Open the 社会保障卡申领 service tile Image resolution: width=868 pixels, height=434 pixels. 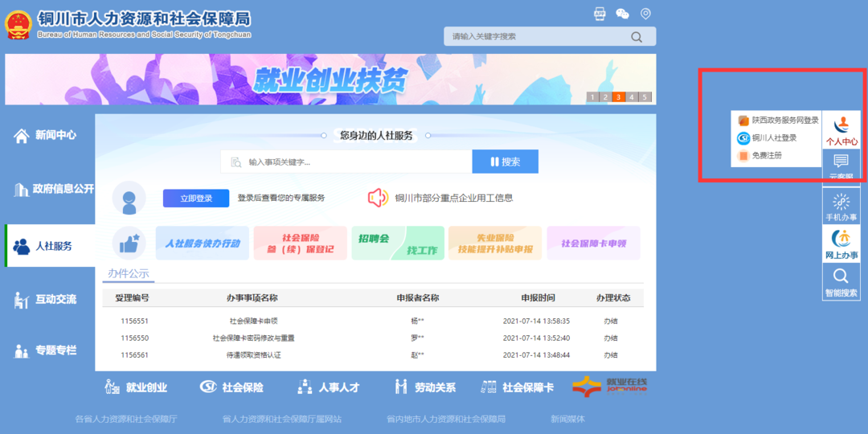[x=593, y=243]
